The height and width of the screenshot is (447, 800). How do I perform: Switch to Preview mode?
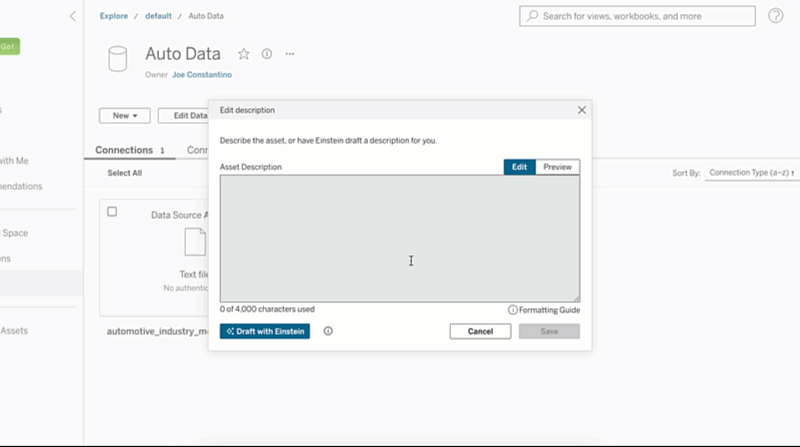[557, 167]
